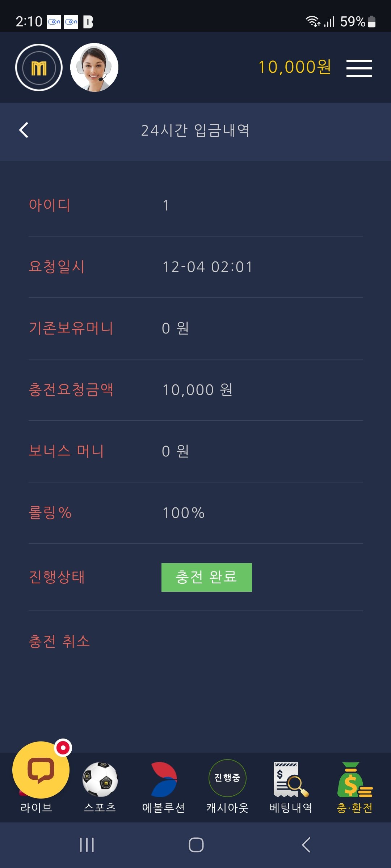Click the 충전 완료 status button

[x=206, y=577]
